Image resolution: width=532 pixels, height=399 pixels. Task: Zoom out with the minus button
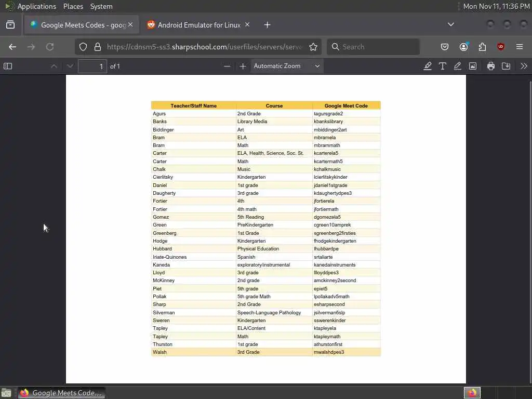227,66
